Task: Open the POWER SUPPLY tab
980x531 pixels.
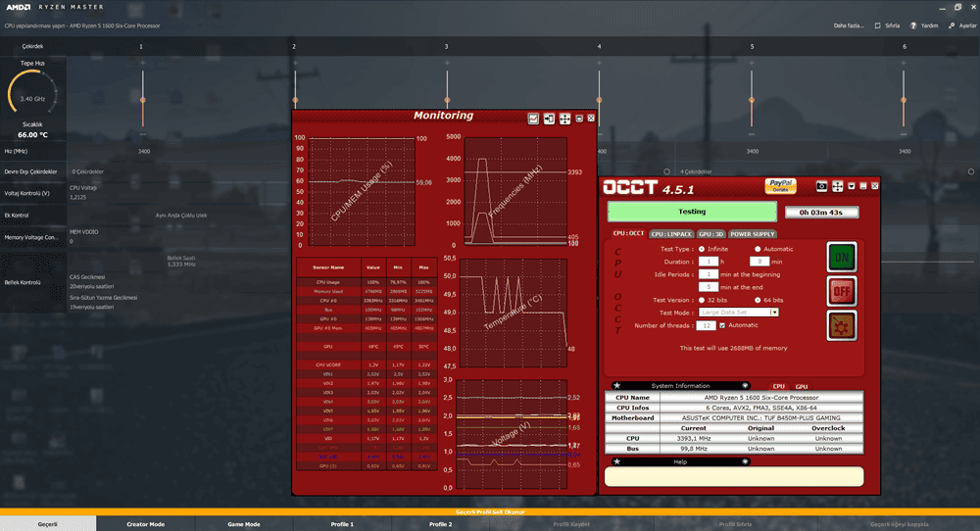Action: pyautogui.click(x=752, y=234)
